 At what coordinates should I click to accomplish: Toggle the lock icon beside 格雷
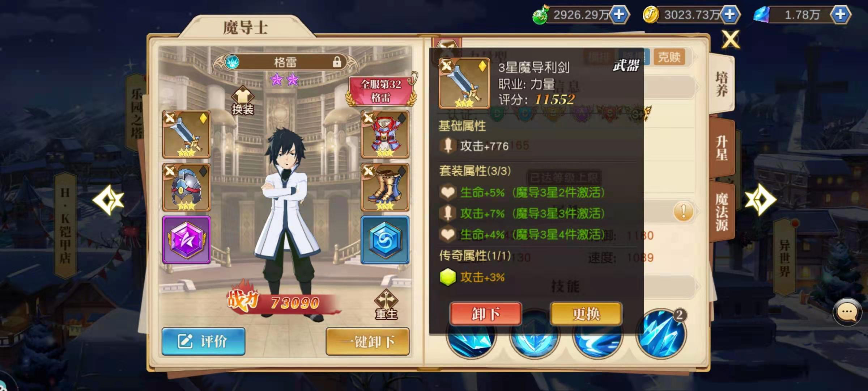click(337, 62)
